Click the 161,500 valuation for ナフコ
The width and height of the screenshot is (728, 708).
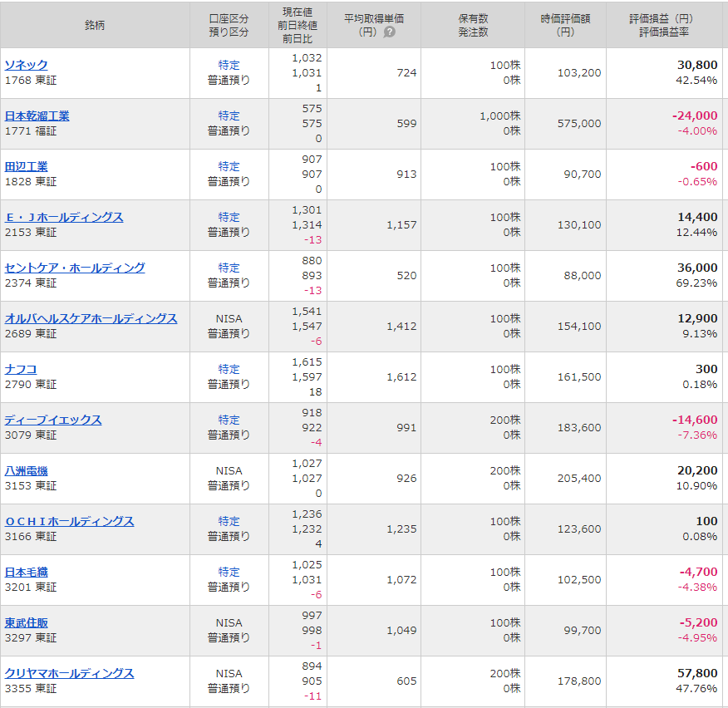[x=579, y=377]
